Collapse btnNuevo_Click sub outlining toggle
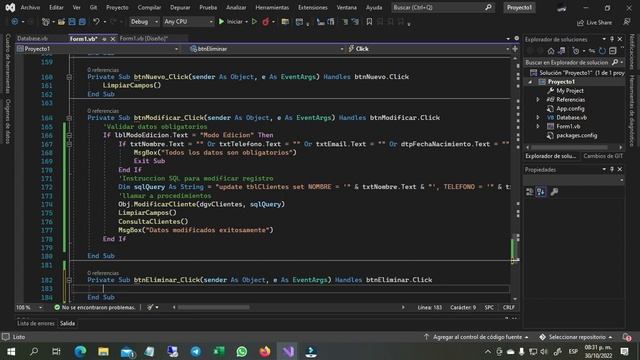The width and height of the screenshot is (640, 360). point(69,77)
